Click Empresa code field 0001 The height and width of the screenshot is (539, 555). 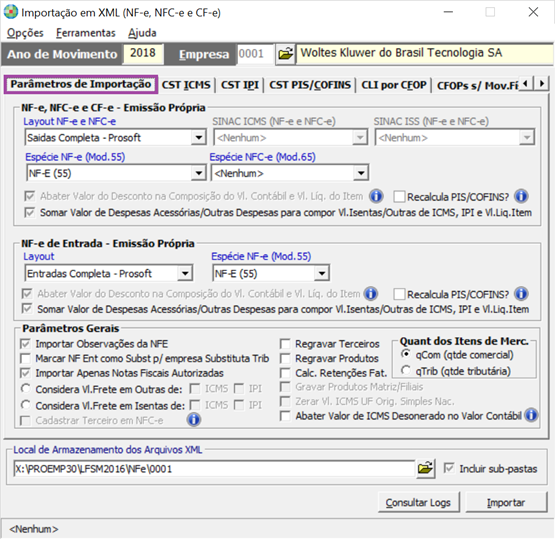click(x=255, y=54)
